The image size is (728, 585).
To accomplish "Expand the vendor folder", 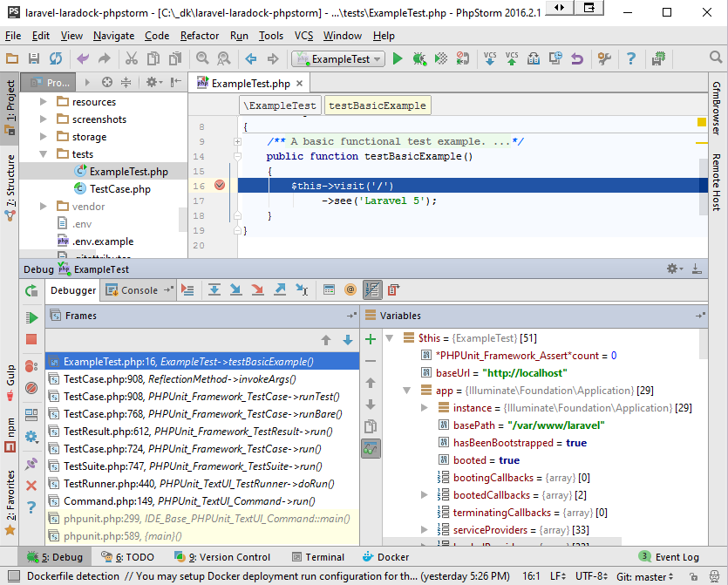I will [44, 206].
